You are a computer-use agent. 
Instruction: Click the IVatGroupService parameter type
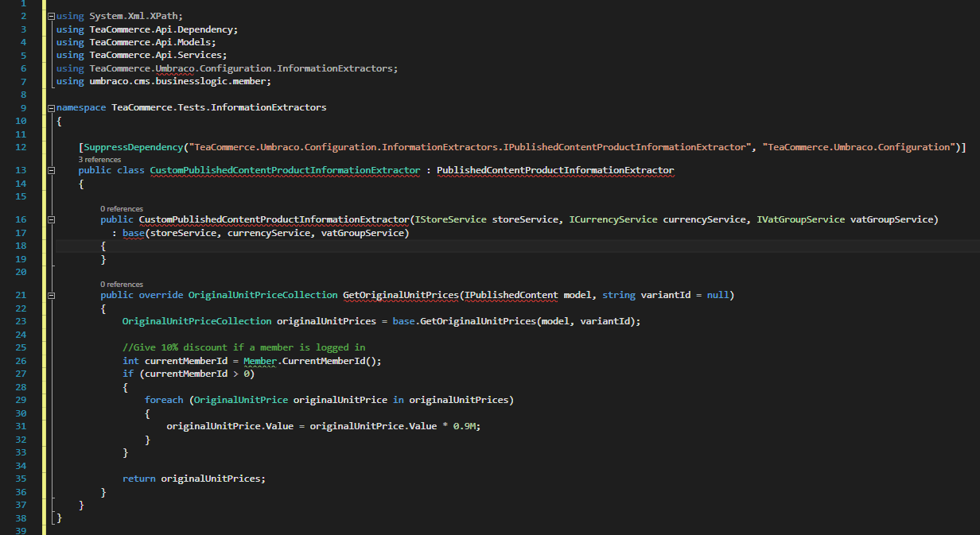[799, 219]
